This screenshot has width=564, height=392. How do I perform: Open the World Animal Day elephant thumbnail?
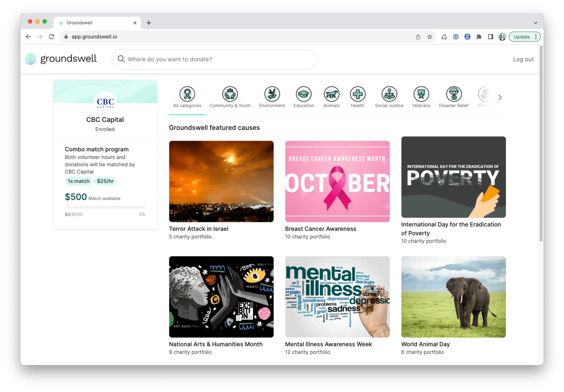(x=453, y=297)
